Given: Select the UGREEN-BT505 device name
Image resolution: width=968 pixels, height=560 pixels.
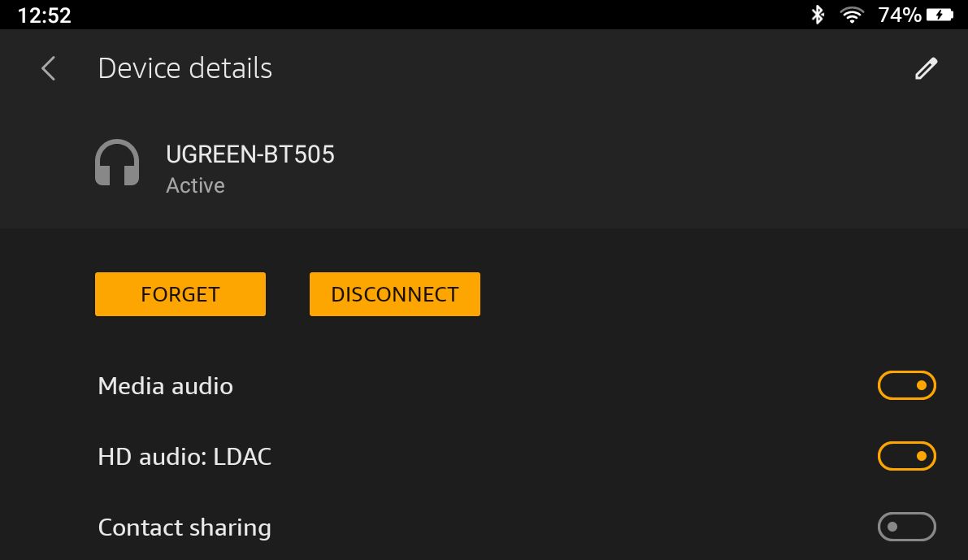Looking at the screenshot, I should coord(250,154).
